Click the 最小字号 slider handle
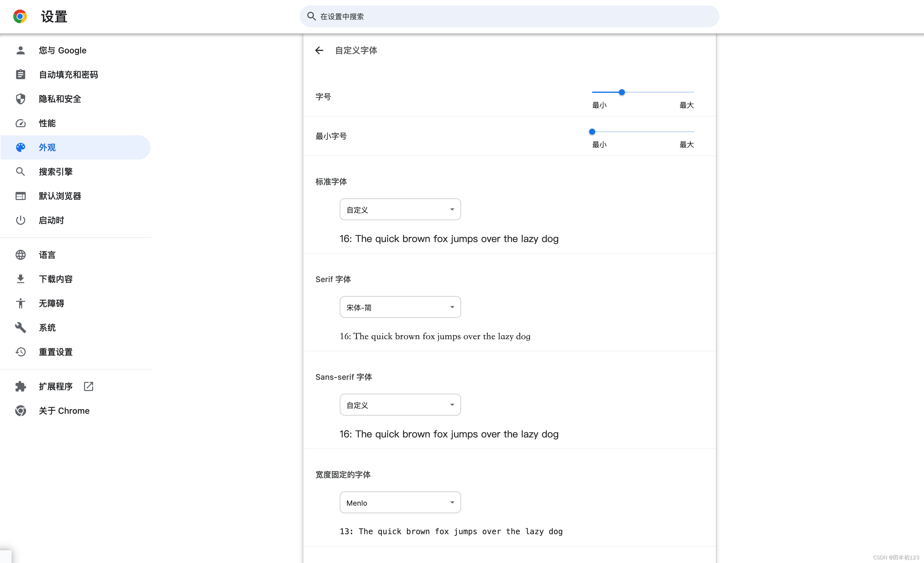The height and width of the screenshot is (563, 924). (x=592, y=132)
